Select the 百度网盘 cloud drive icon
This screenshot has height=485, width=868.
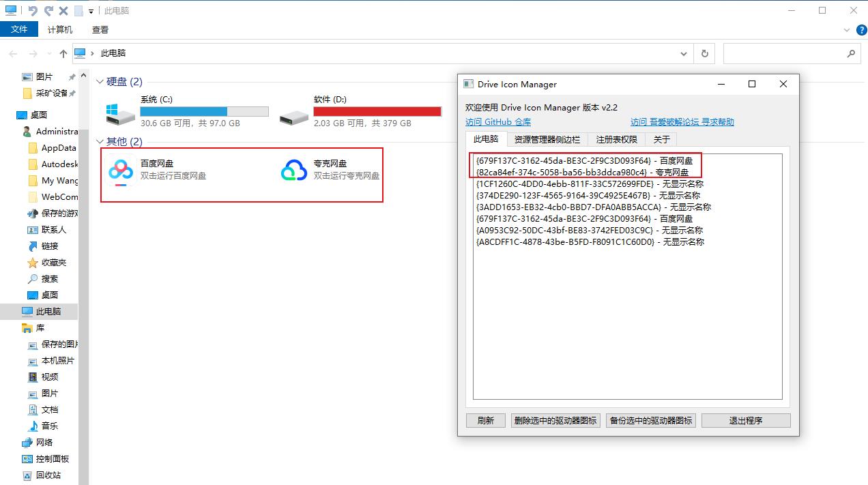[120, 171]
